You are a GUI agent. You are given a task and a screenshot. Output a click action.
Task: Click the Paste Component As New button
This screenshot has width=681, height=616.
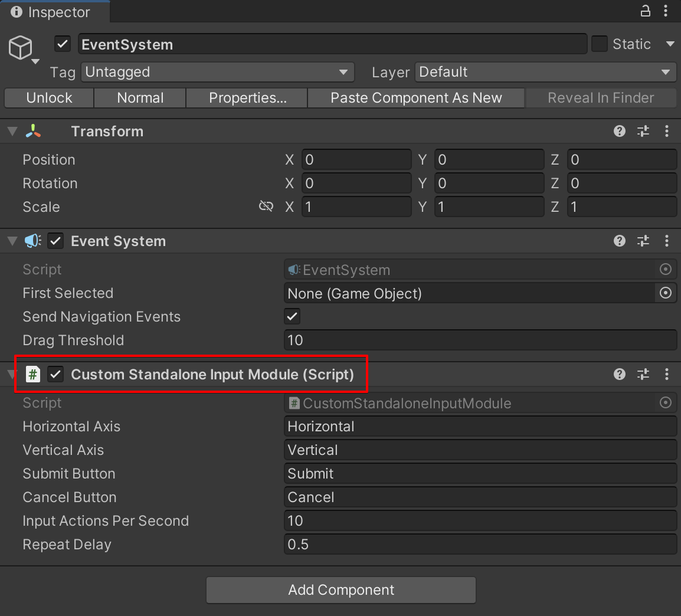pyautogui.click(x=416, y=98)
